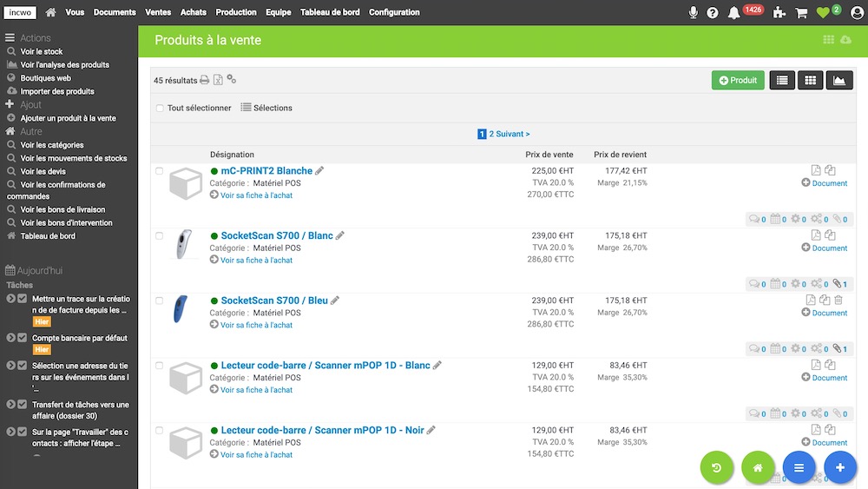868x489 pixels.
Task: Activate the microphone voice icon
Action: coord(693,12)
